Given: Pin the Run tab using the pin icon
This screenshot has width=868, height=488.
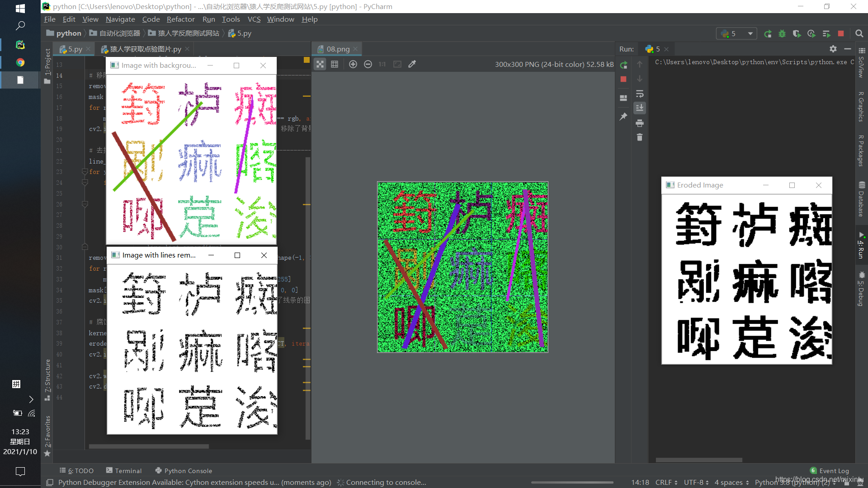Looking at the screenshot, I should 623,116.
